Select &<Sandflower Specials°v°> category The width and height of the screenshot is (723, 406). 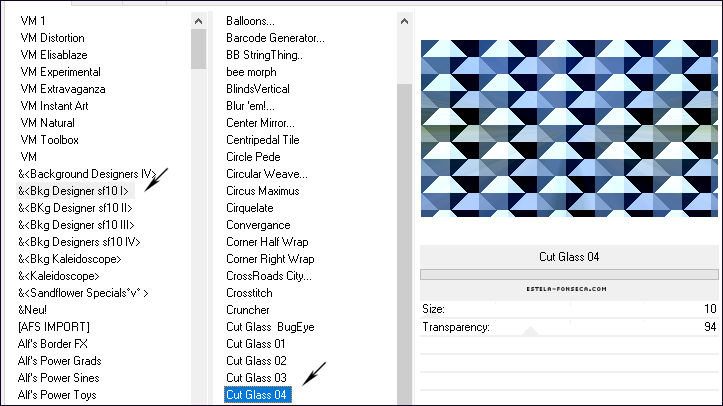click(83, 293)
